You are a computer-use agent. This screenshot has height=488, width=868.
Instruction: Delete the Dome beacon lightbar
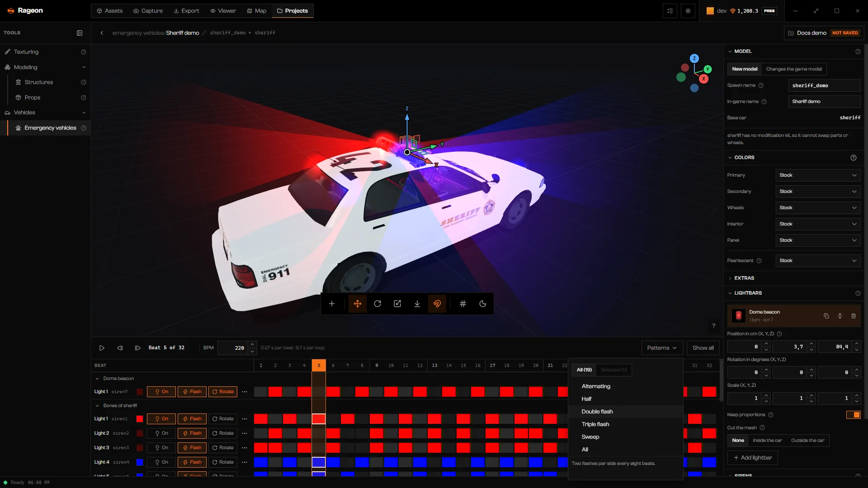click(x=854, y=316)
